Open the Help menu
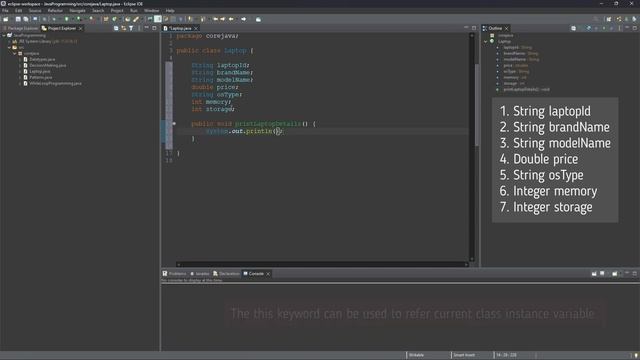 click(170, 11)
